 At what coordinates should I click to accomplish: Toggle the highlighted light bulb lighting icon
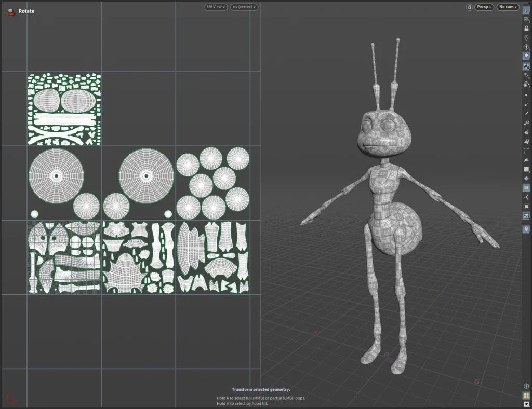pyautogui.click(x=526, y=56)
